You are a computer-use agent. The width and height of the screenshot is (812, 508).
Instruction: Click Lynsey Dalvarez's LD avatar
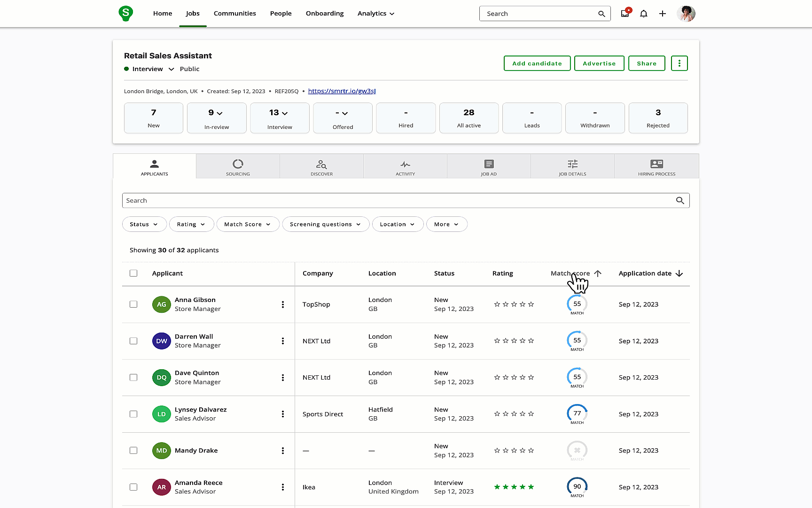pos(162,414)
